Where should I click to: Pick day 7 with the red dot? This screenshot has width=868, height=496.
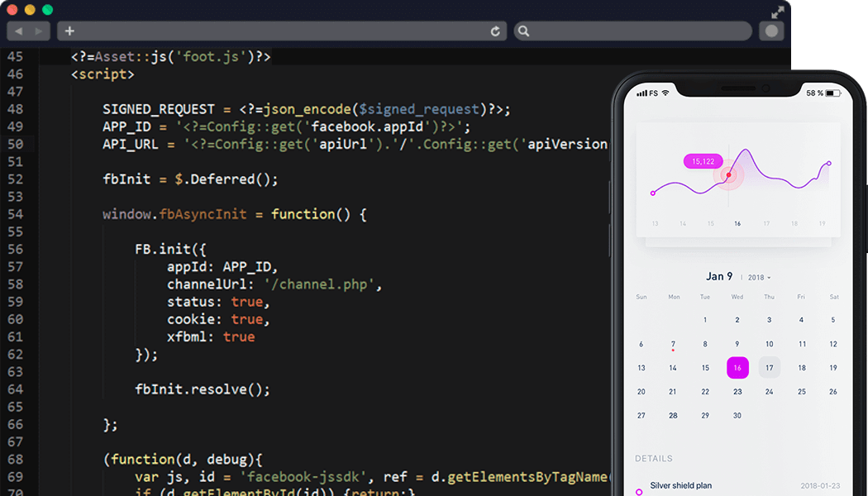point(673,345)
